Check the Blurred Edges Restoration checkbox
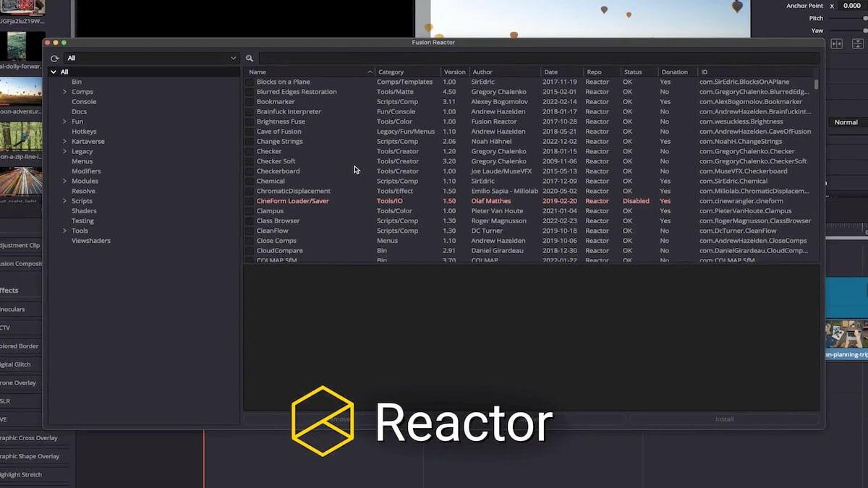 [x=250, y=92]
